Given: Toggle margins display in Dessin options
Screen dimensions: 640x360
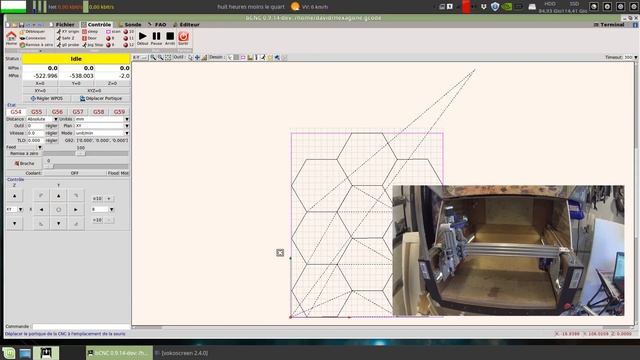Looking at the screenshot, I should pyautogui.click(x=243, y=58).
